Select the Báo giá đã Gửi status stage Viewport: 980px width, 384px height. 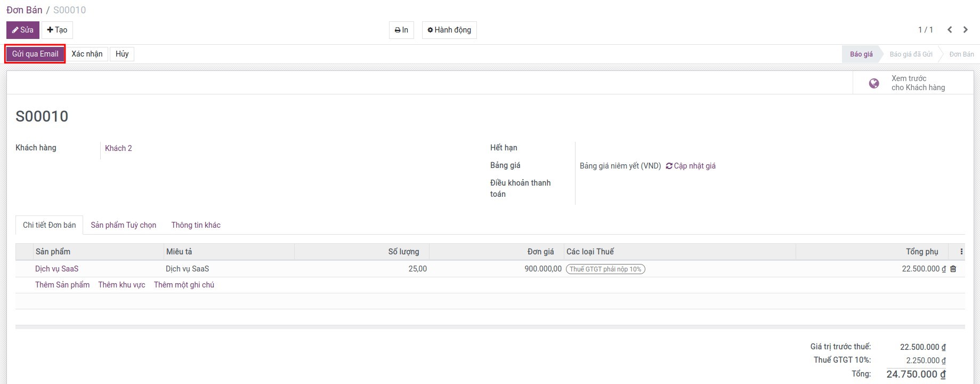(x=911, y=54)
